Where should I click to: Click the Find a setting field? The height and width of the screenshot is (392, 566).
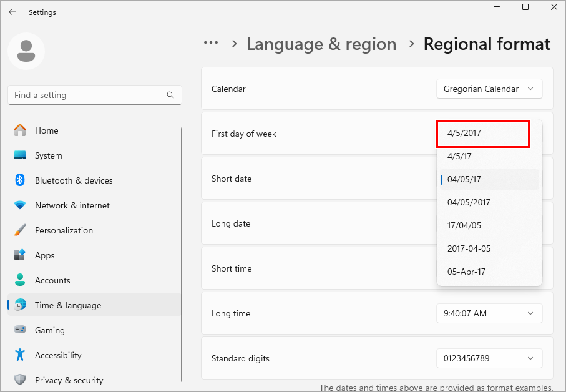[87, 95]
